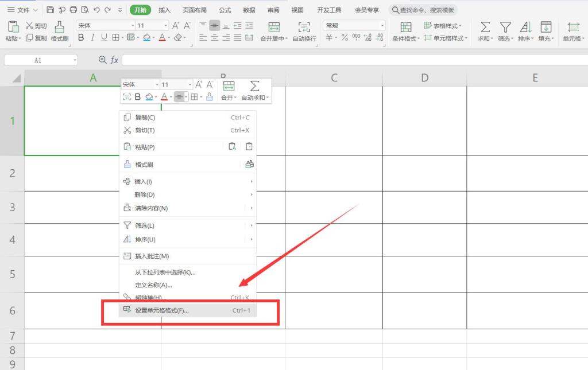Increase font size in the ribbon
Image resolution: width=588 pixels, height=370 pixels.
coord(176,25)
